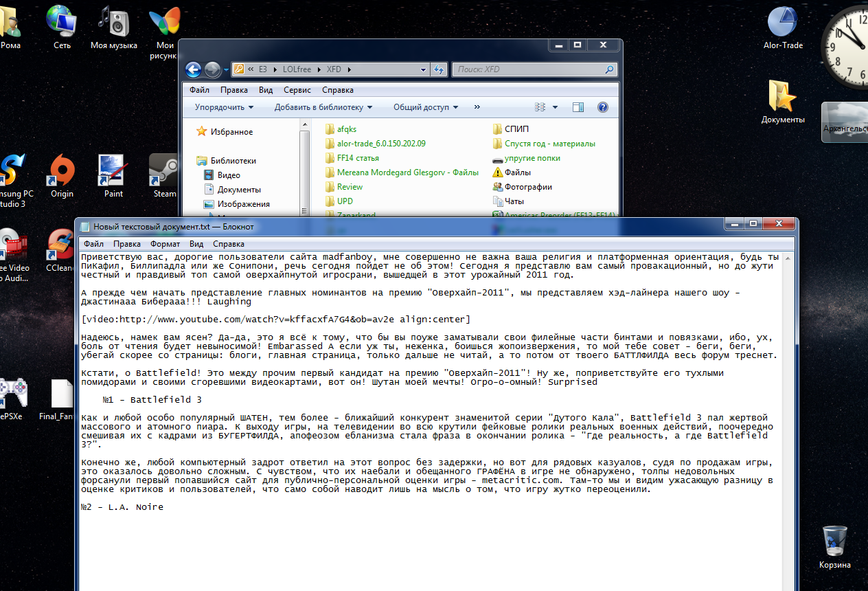The width and height of the screenshot is (868, 591).
Task: Open ePSXe desktop shortcut
Action: point(12,399)
